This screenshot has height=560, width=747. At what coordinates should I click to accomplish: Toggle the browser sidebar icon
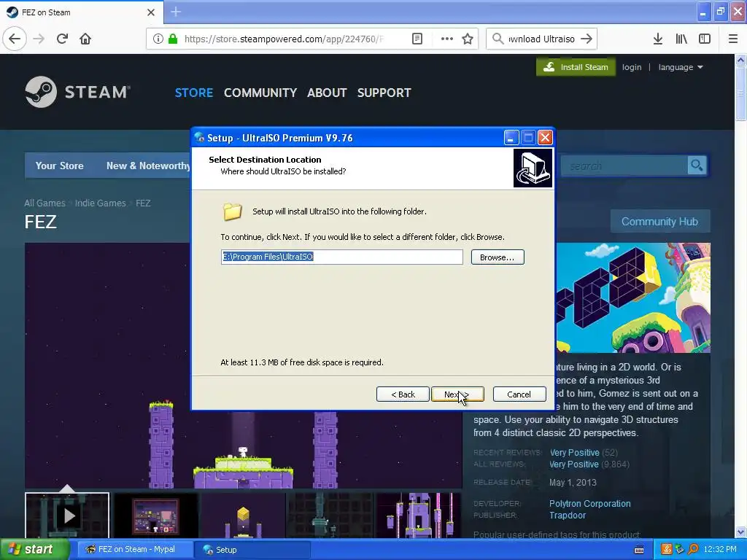coord(705,39)
